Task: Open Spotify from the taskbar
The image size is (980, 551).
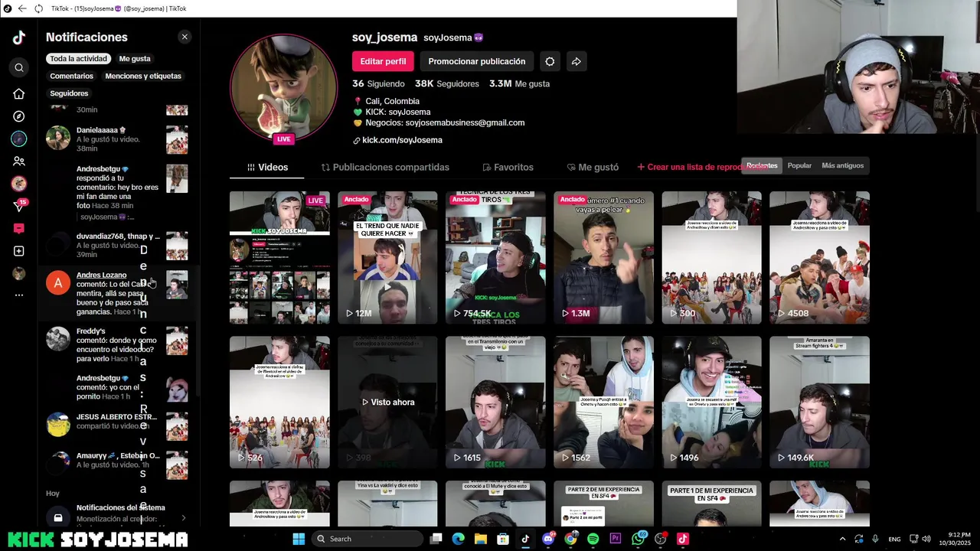Action: coord(593,539)
